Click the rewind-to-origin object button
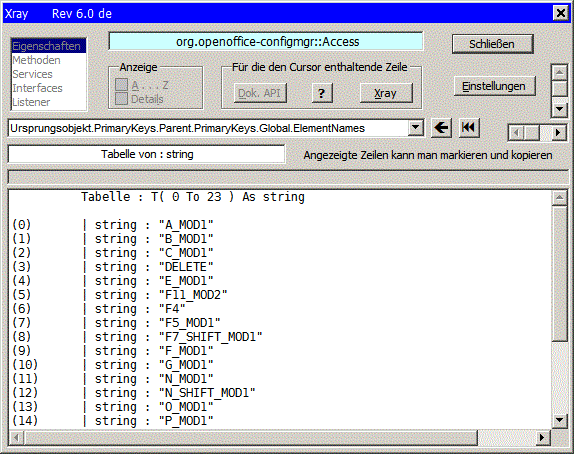 click(469, 128)
